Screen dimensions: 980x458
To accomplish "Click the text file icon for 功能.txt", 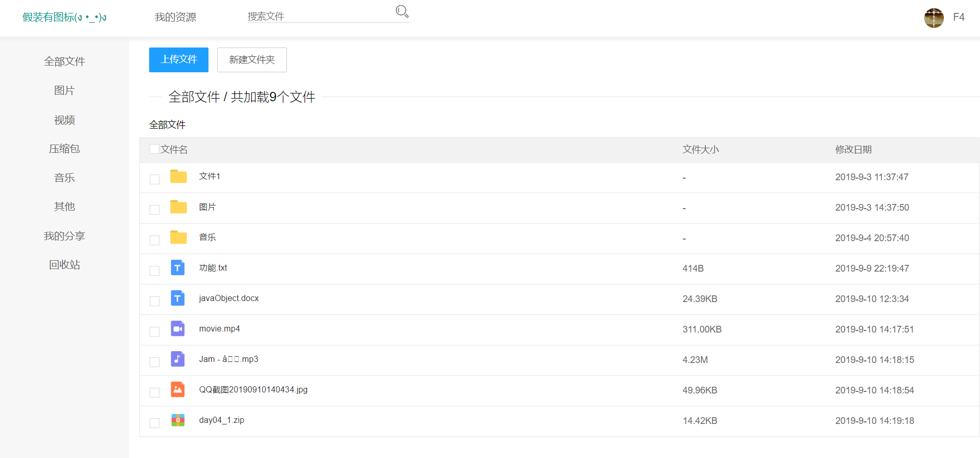I will click(x=178, y=268).
